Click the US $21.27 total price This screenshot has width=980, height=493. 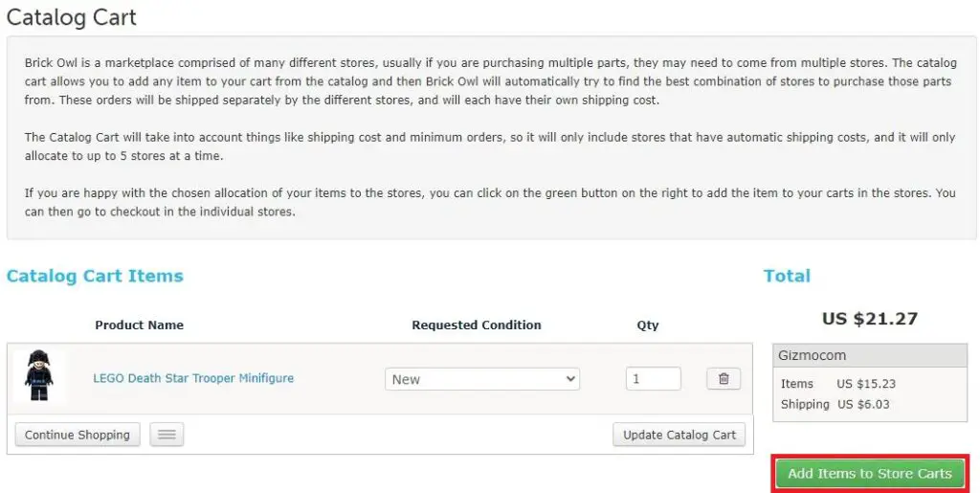(869, 319)
